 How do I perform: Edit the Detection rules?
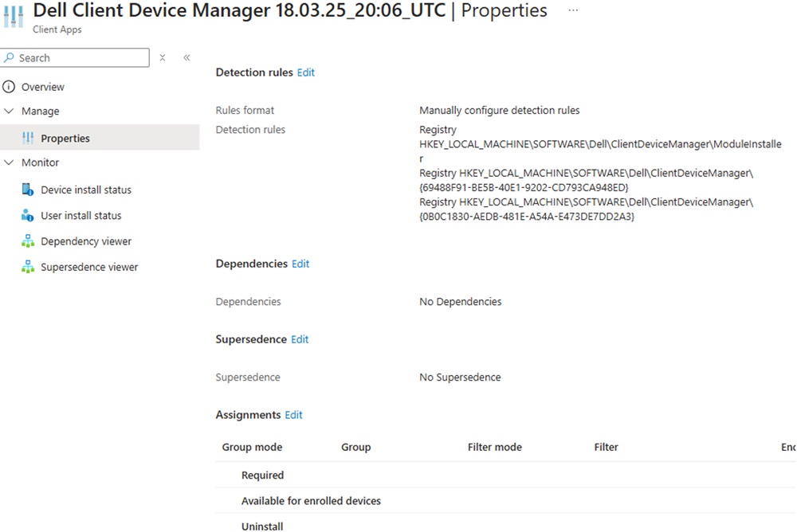pyautogui.click(x=306, y=72)
